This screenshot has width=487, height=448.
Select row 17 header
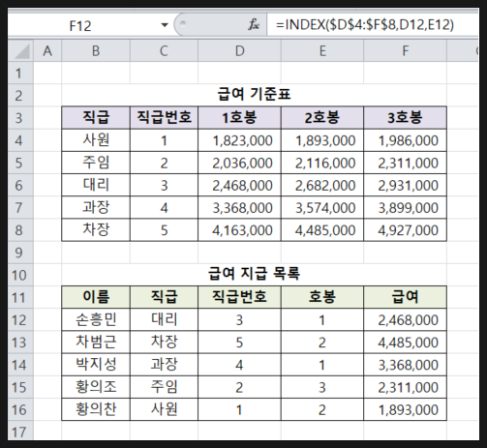click(x=20, y=431)
